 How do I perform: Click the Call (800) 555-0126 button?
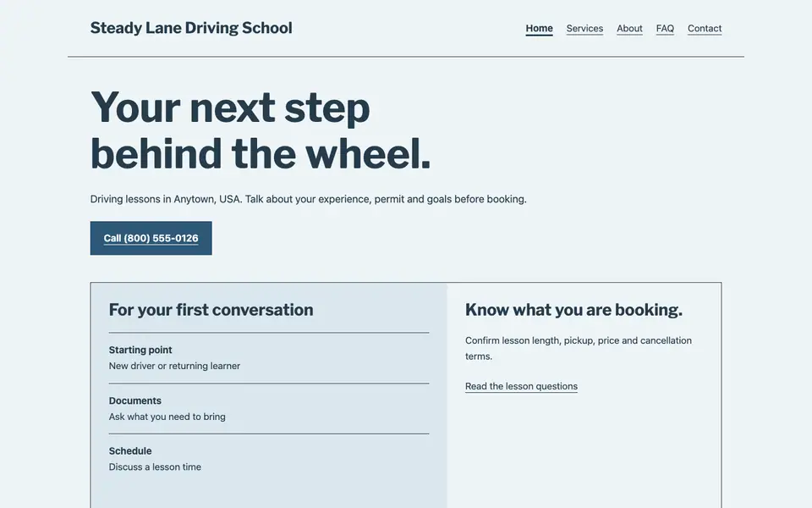pos(151,238)
